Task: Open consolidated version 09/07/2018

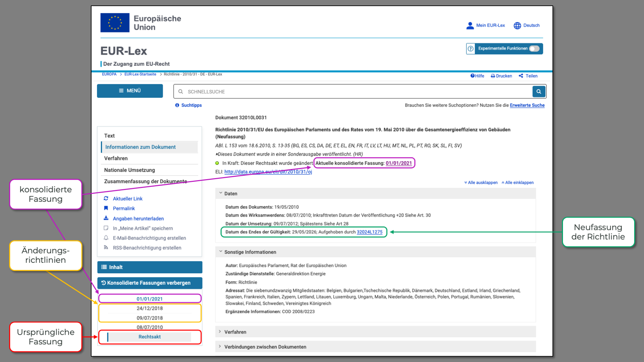Action: pyautogui.click(x=149, y=318)
